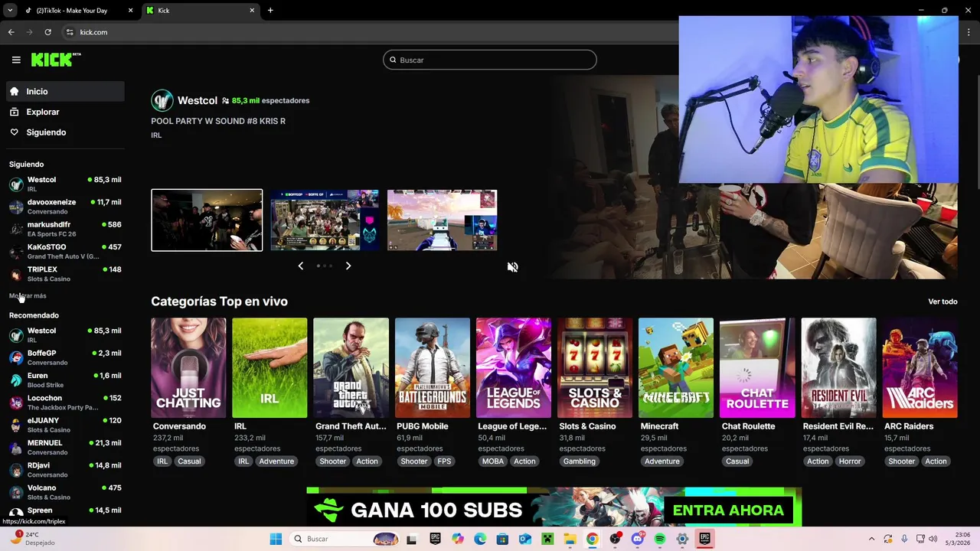Viewport: 980px width, 551px height.
Task: Open Siguiendo in the sidebar
Action: (x=65, y=132)
